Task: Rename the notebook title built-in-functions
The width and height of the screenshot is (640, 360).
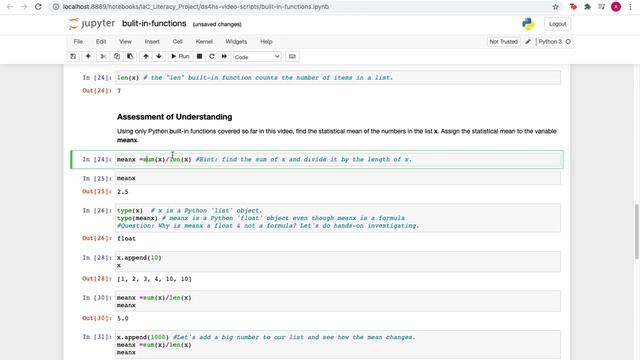Action: point(154,24)
